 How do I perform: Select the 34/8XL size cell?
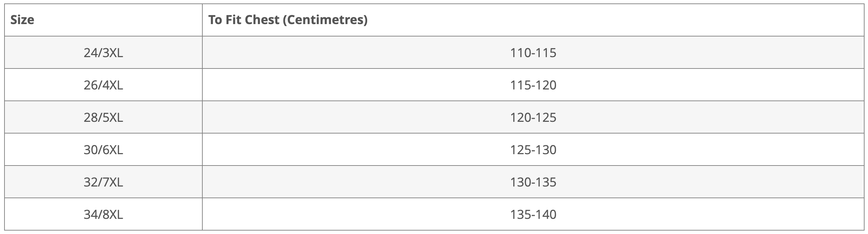click(103, 214)
